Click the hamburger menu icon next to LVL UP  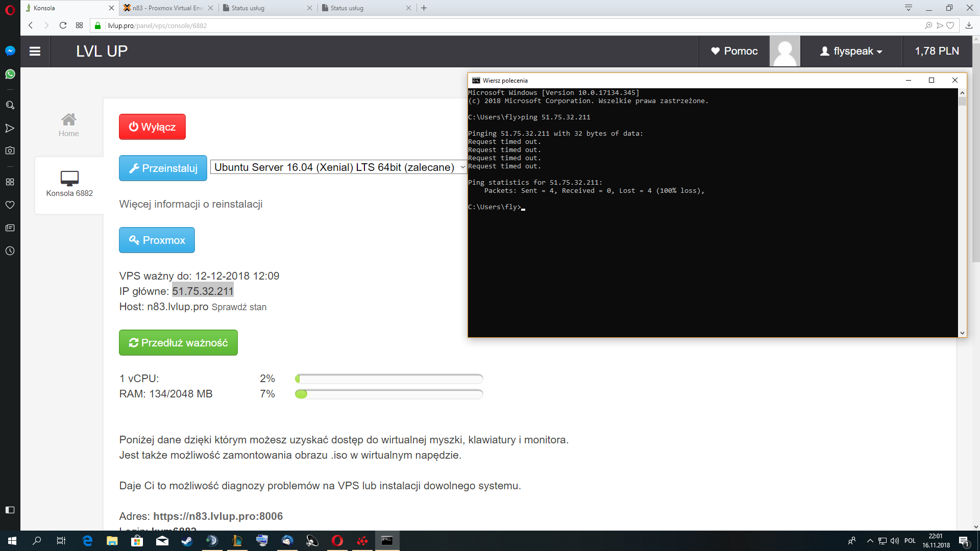[35, 51]
